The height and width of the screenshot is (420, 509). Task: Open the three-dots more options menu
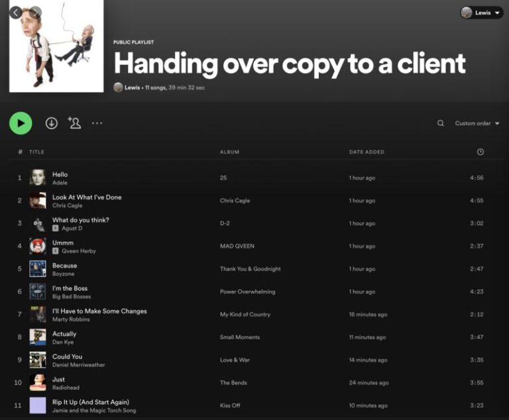pos(97,123)
